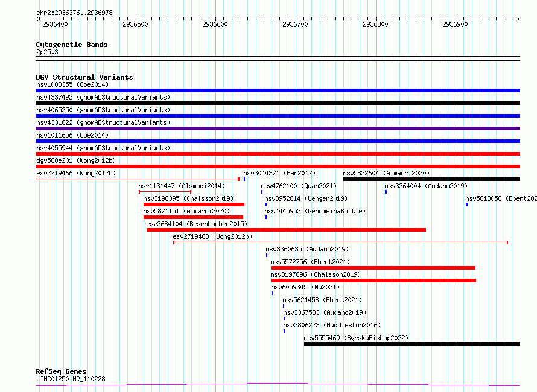The width and height of the screenshot is (537, 392).
Task: Click the small blue marker under nsv3044371
Action: pos(244,179)
